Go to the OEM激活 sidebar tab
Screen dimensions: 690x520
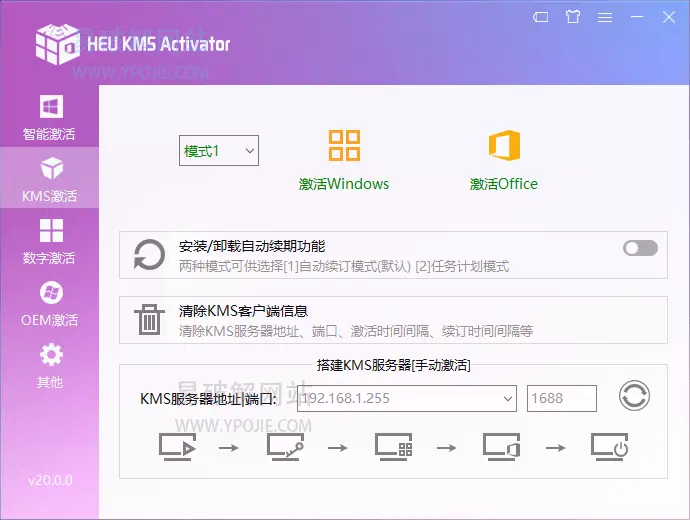pos(49,304)
